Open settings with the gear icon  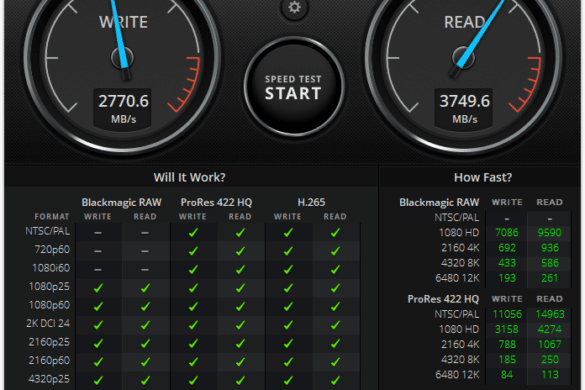294,7
